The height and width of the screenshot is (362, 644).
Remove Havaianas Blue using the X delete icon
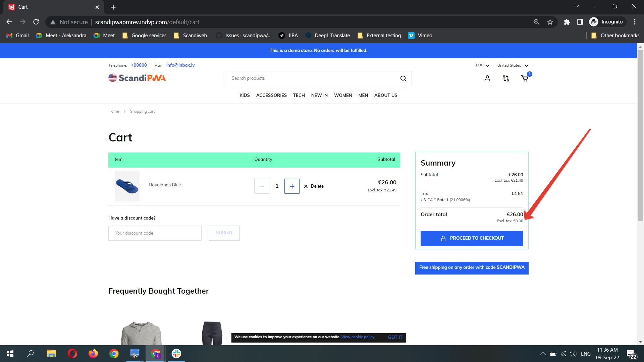306,186
